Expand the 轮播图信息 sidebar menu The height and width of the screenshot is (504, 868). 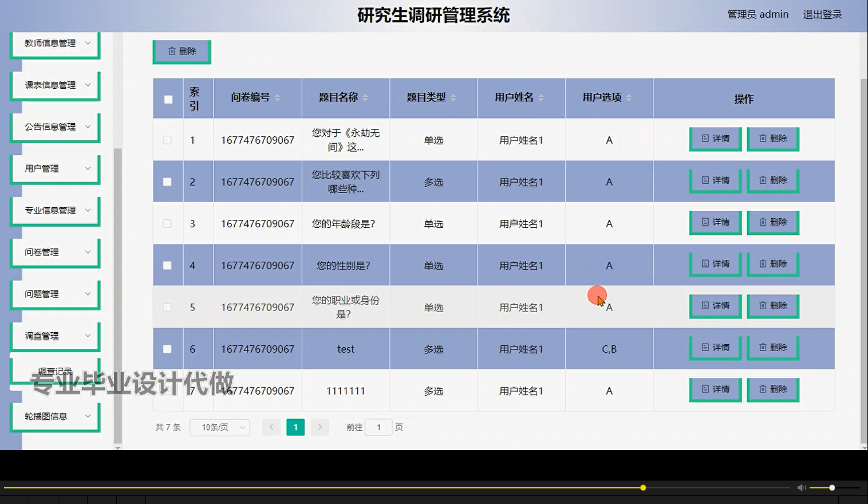(55, 418)
